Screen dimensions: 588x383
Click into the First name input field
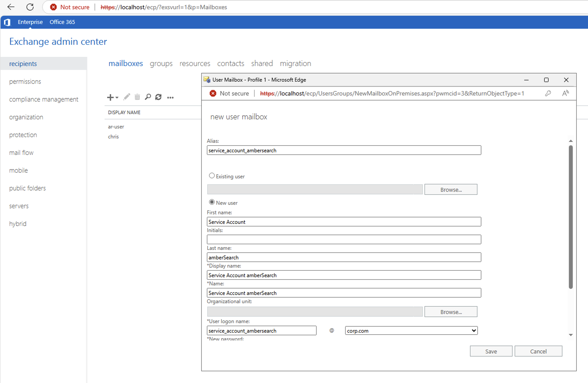click(x=344, y=222)
